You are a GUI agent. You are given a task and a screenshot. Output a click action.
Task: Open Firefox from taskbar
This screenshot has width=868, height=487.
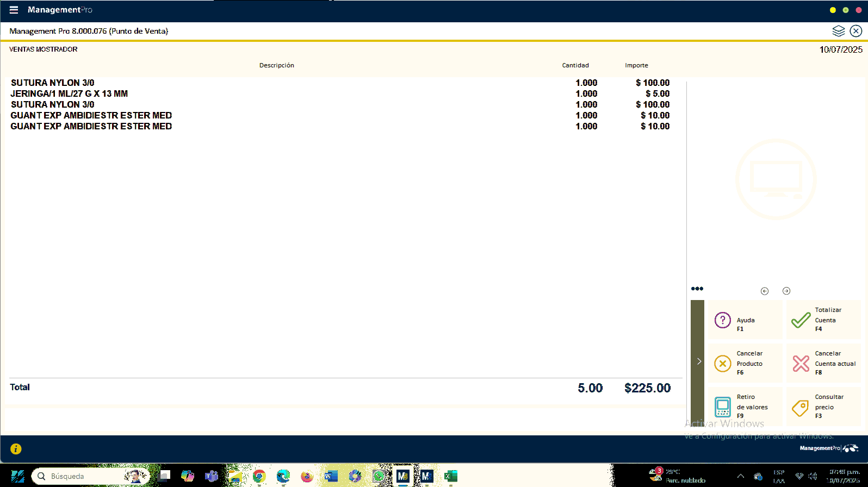tap(307, 477)
